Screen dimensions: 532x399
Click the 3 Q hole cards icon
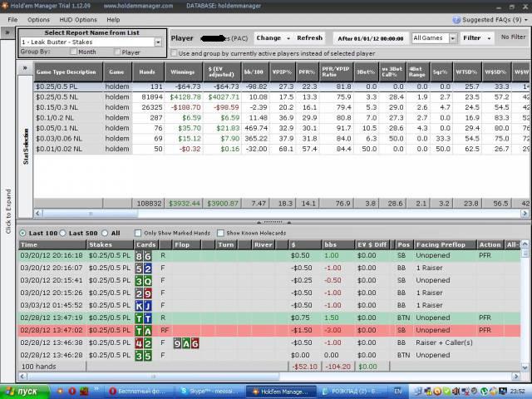143,281
